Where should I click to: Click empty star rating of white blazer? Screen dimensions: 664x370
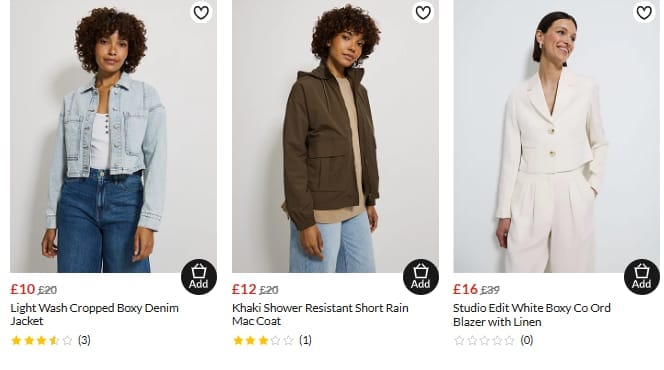coord(484,340)
